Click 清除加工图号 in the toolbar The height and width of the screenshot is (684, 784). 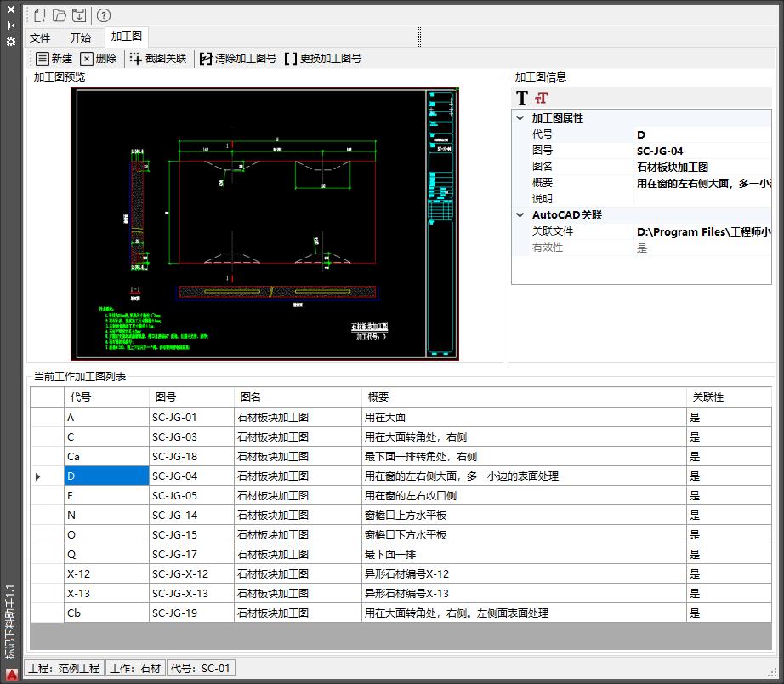[x=238, y=59]
